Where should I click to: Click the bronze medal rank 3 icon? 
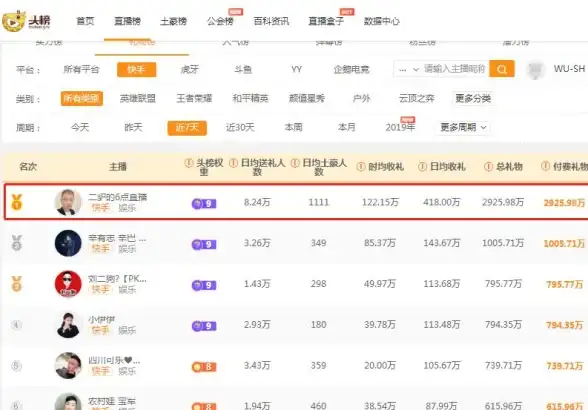[17, 284]
